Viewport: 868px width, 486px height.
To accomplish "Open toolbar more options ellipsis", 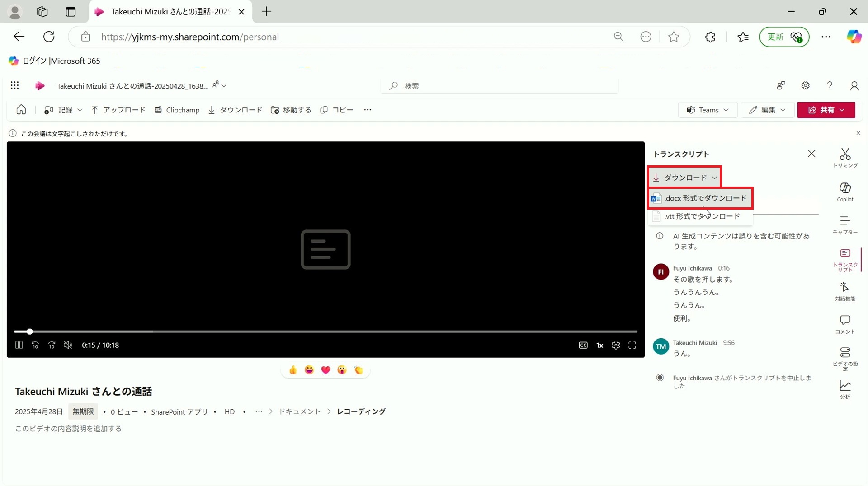I will pos(368,110).
